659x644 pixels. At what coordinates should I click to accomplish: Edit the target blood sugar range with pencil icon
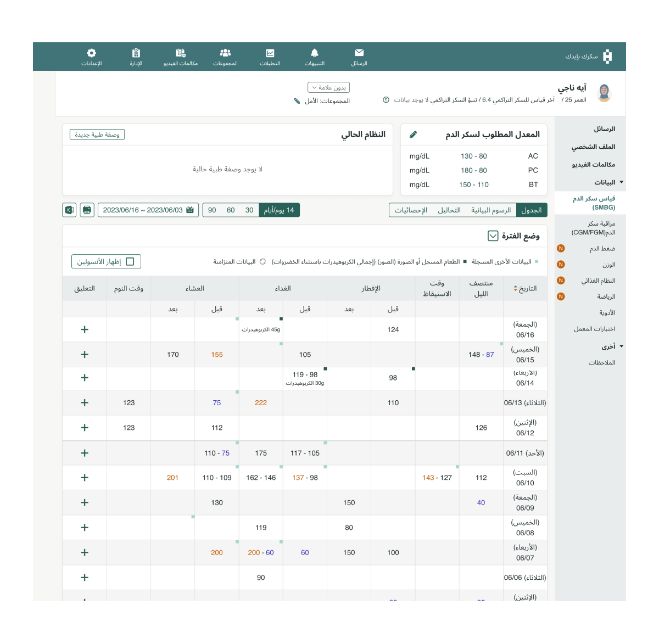(x=414, y=135)
